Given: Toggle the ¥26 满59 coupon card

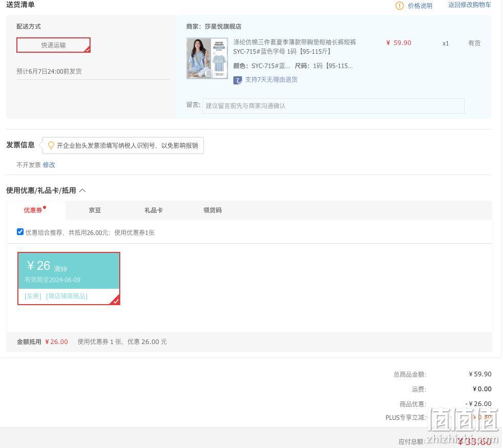Looking at the screenshot, I should 69,278.
